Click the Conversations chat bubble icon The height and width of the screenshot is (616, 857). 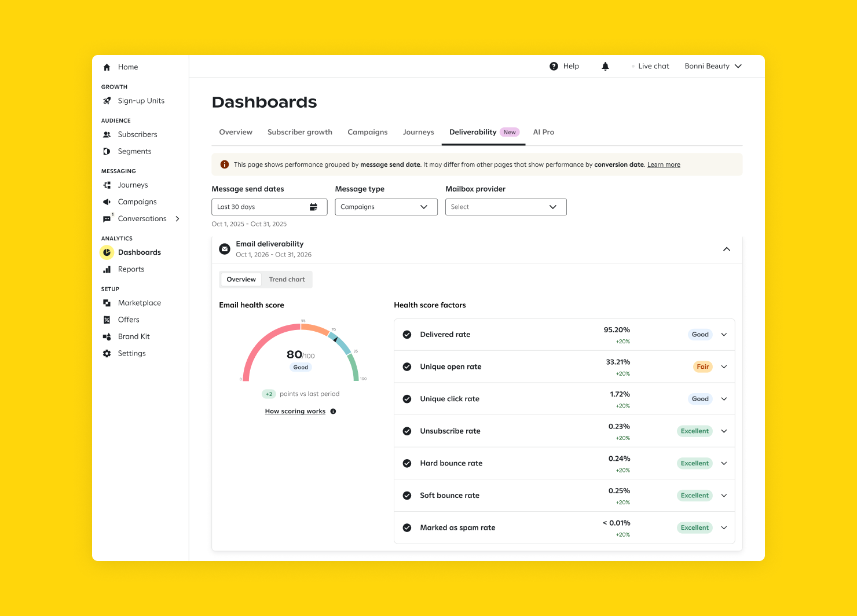pos(107,219)
